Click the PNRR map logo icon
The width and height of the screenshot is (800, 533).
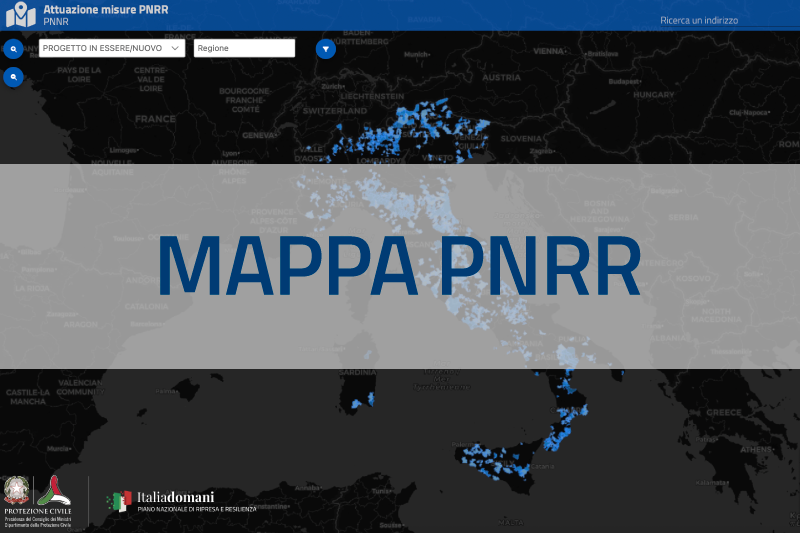21,15
